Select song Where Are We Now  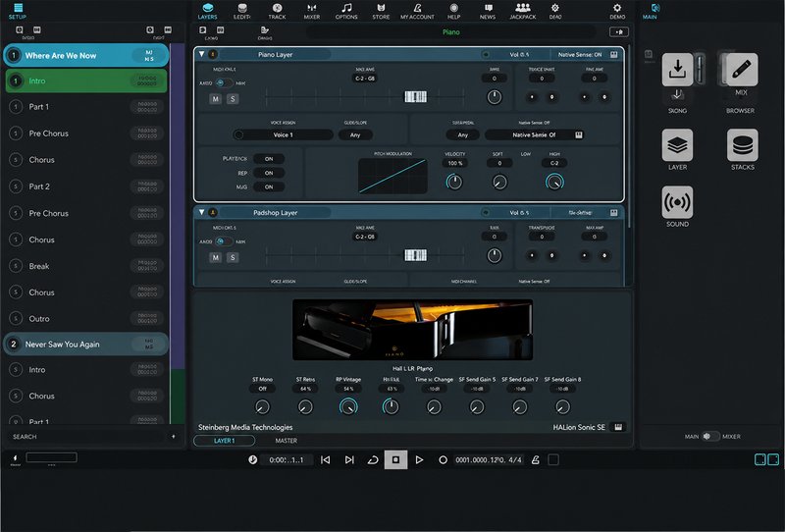[x=86, y=56]
